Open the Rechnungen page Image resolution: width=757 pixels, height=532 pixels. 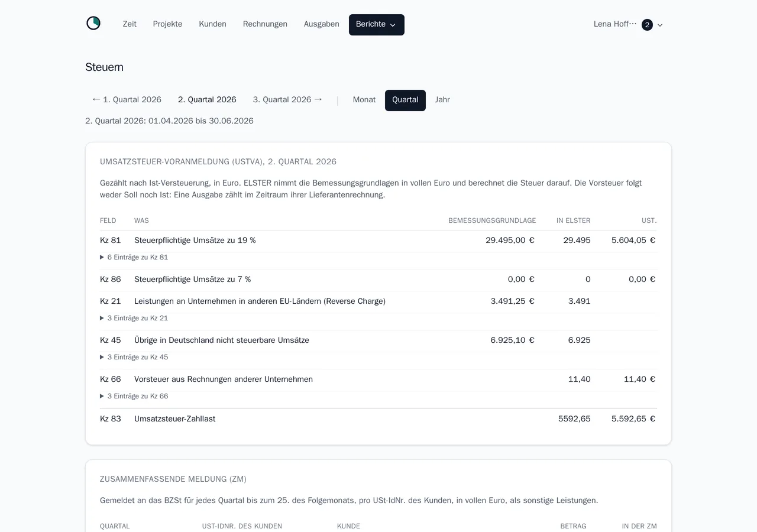[265, 24]
